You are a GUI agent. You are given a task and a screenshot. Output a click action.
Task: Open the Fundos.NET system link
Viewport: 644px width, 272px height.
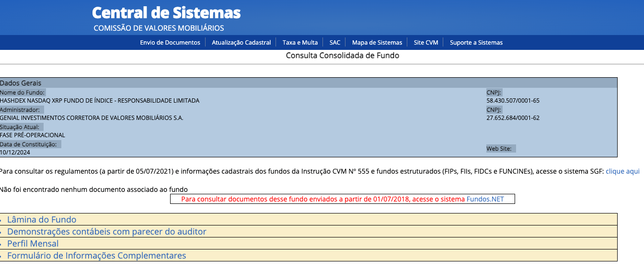click(485, 199)
